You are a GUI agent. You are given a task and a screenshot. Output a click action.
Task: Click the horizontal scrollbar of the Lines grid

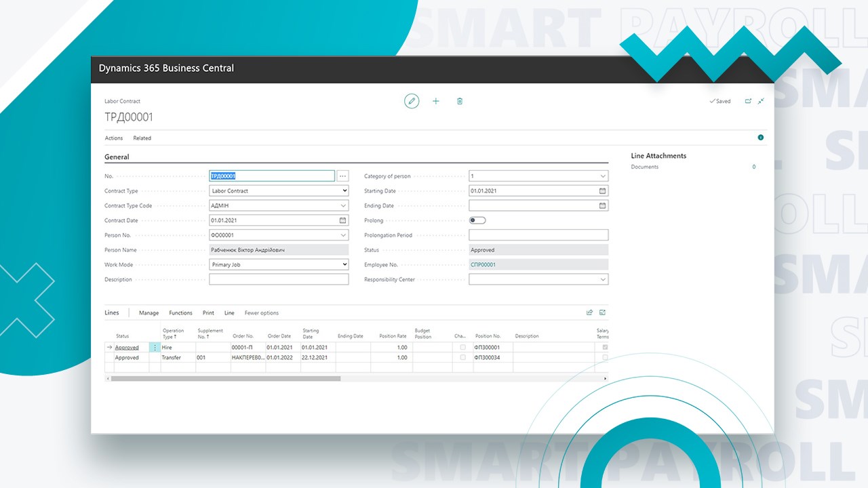pyautogui.click(x=226, y=378)
